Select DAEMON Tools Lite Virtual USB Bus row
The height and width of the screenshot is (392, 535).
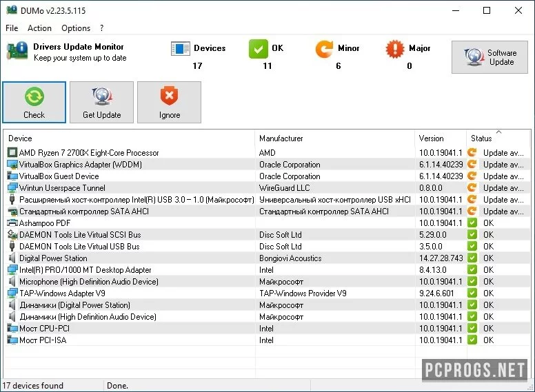click(x=267, y=247)
